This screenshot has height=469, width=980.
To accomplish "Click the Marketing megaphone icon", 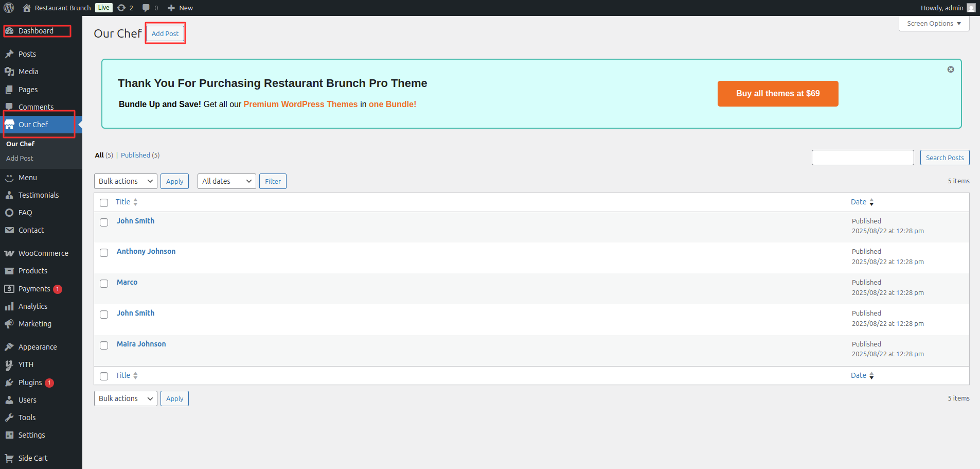I will 9,324.
